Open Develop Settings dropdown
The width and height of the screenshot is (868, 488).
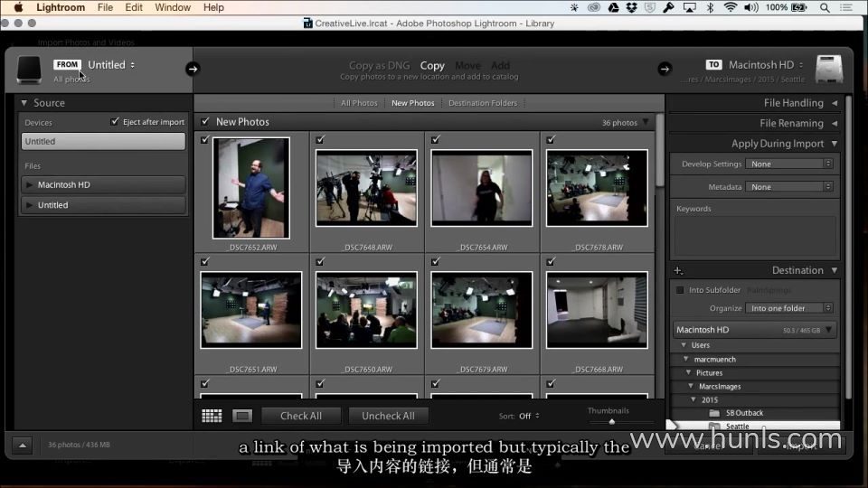788,164
